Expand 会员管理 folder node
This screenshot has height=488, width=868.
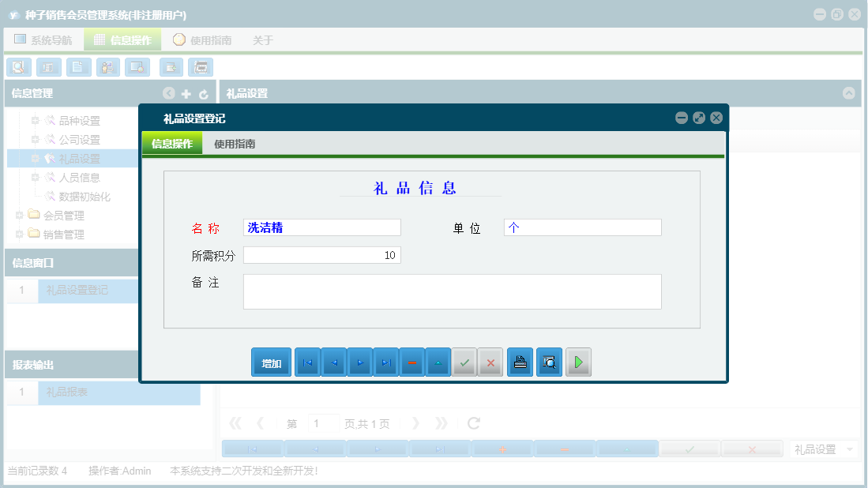click(20, 216)
